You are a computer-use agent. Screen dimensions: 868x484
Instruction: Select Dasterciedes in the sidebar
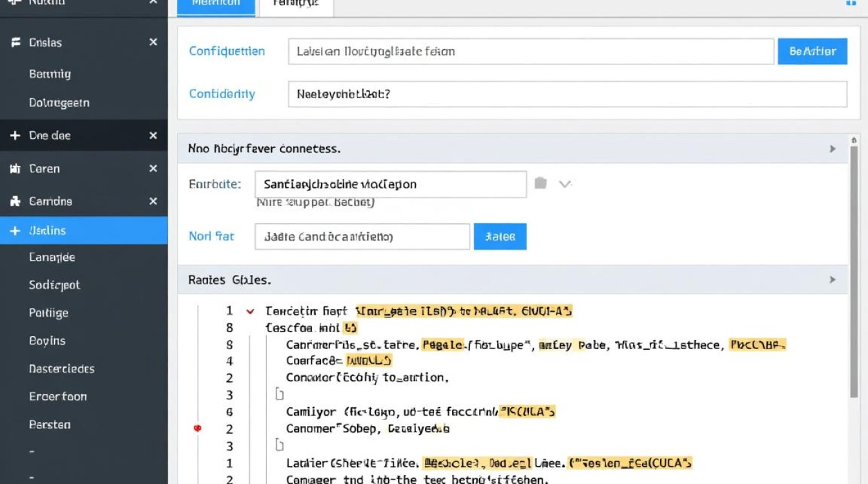point(62,369)
